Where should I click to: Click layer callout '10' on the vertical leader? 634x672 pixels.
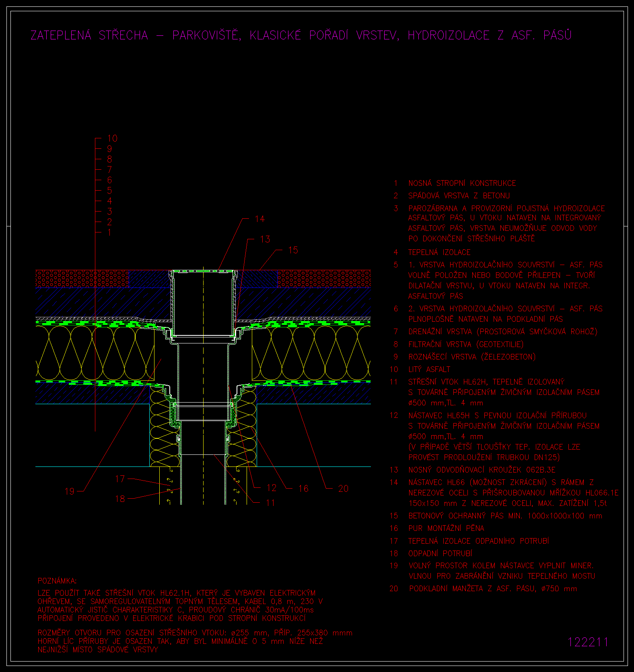pos(112,138)
